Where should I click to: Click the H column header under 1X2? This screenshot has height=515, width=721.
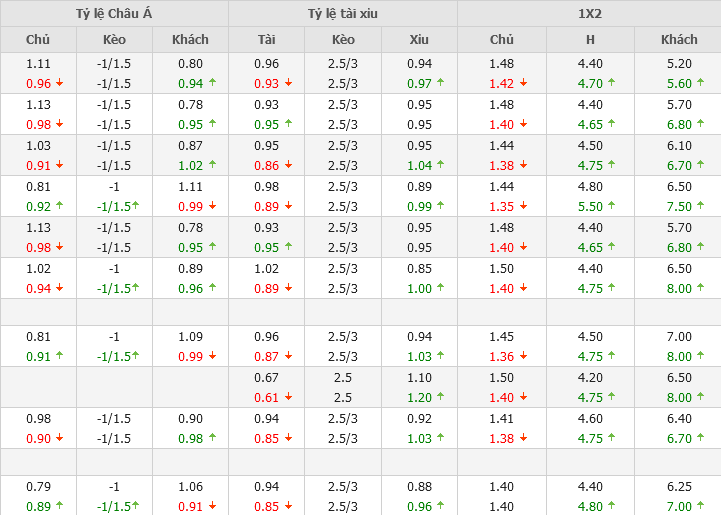[590, 39]
